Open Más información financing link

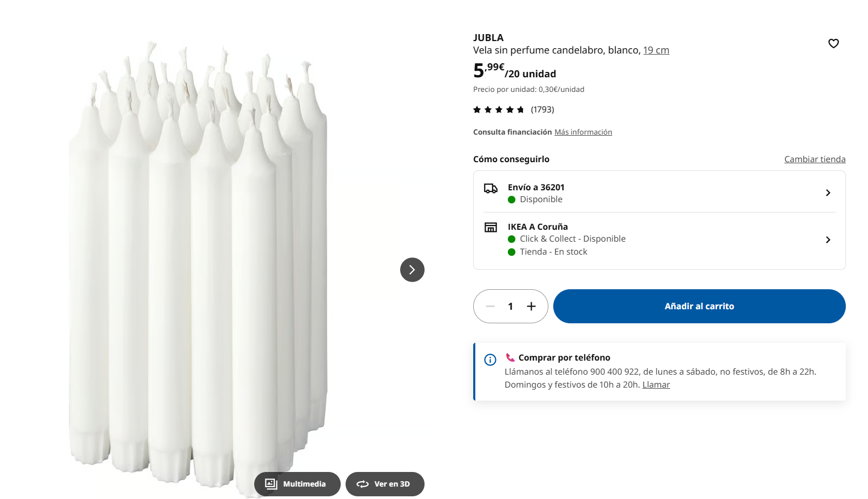583,132
